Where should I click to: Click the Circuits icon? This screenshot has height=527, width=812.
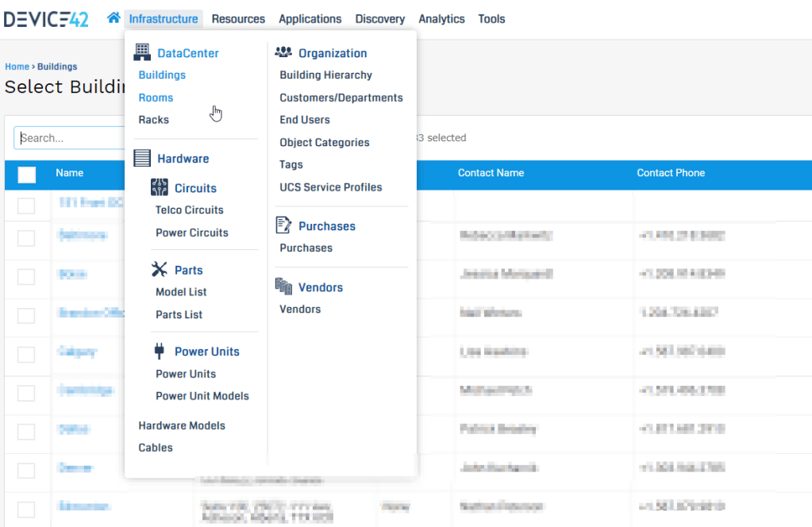point(159,187)
